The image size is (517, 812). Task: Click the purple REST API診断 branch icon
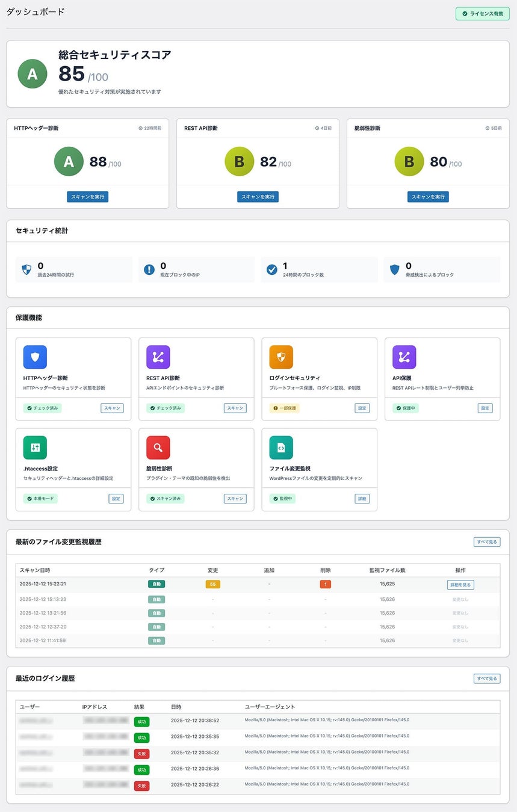pos(158,357)
